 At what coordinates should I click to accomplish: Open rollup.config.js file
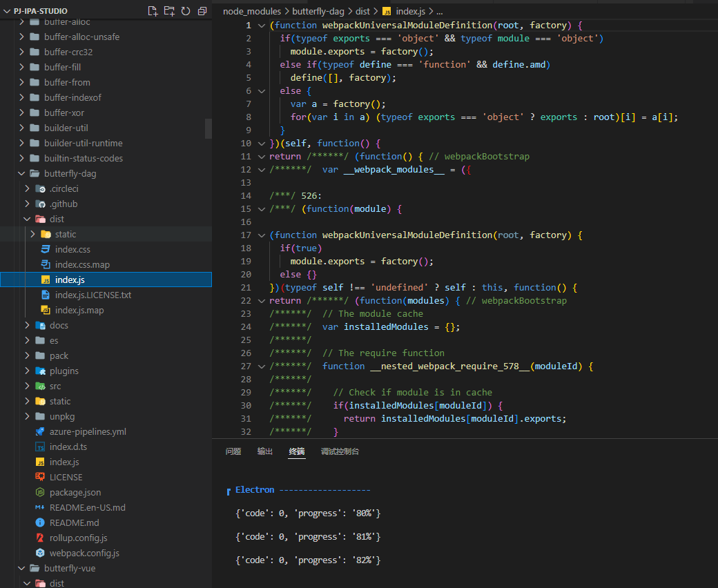click(x=78, y=538)
